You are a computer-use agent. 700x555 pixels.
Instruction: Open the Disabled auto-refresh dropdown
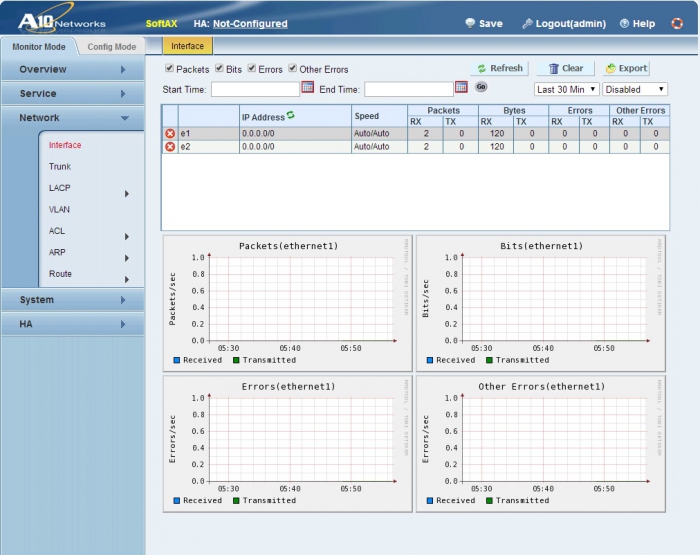[634, 89]
